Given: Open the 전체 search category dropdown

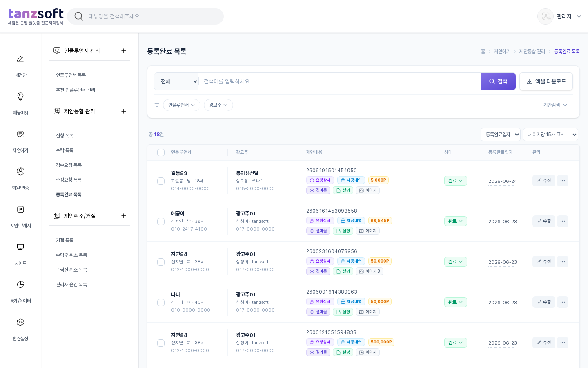Looking at the screenshot, I should click(176, 81).
